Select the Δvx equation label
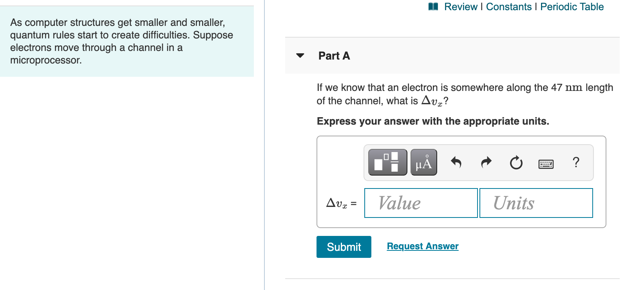The width and height of the screenshot is (644, 290). click(340, 203)
